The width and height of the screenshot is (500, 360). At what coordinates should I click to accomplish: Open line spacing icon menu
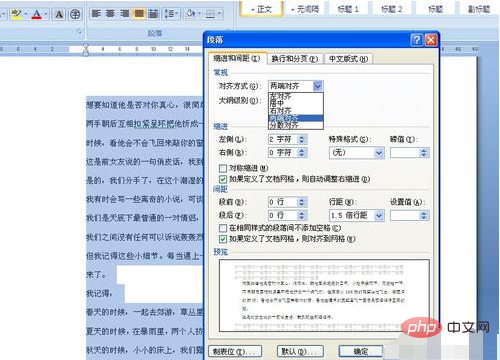pos(170,14)
